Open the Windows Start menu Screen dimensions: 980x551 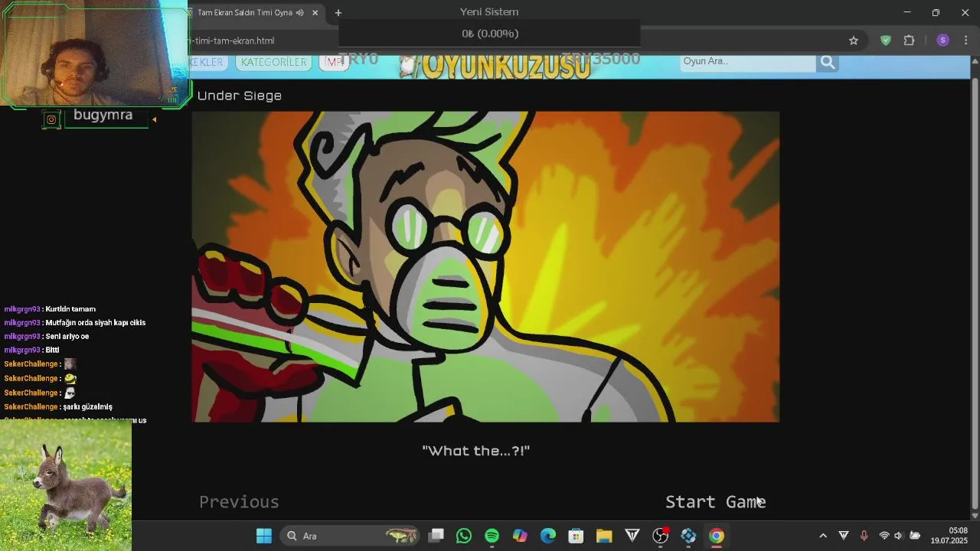[x=264, y=536]
